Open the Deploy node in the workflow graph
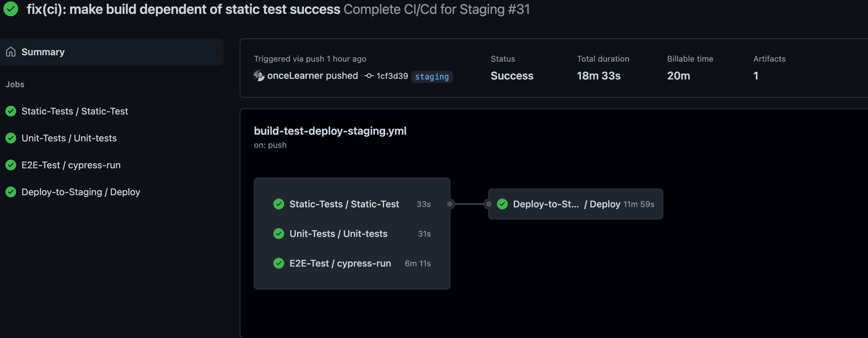This screenshot has width=868, height=338. 575,204
